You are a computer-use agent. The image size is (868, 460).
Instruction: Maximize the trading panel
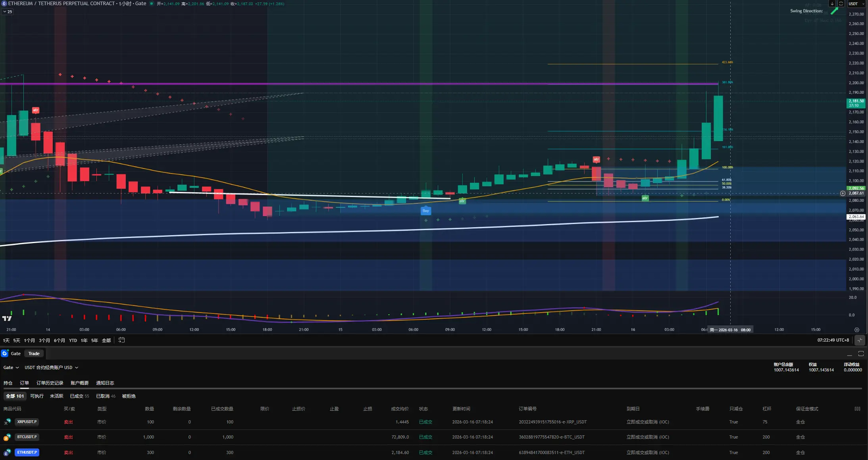tap(861, 354)
